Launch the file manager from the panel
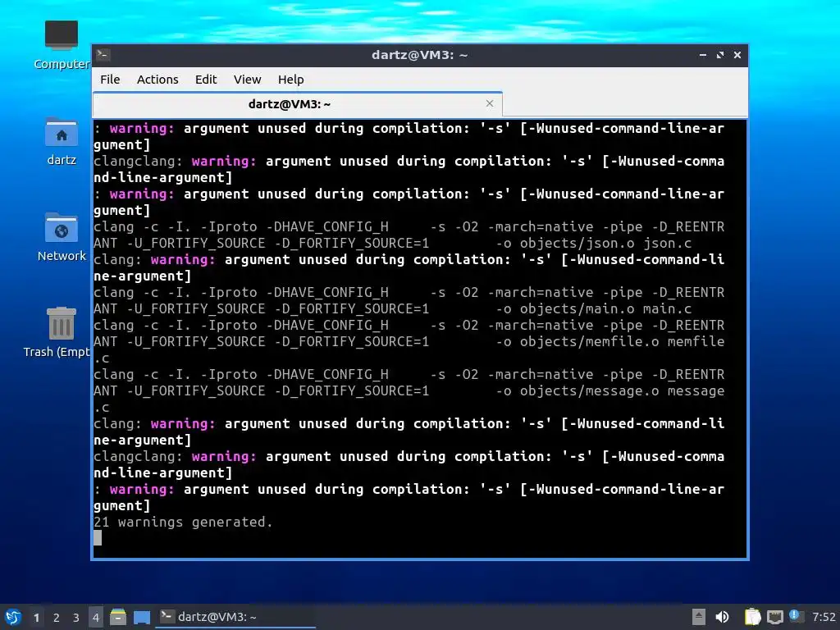This screenshot has width=840, height=630. [x=118, y=617]
